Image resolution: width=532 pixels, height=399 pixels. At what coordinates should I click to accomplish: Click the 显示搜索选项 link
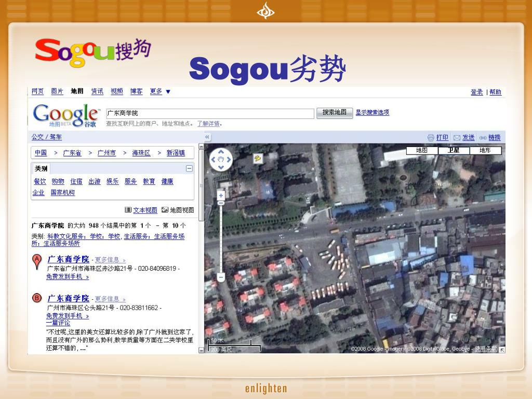pyautogui.click(x=372, y=113)
